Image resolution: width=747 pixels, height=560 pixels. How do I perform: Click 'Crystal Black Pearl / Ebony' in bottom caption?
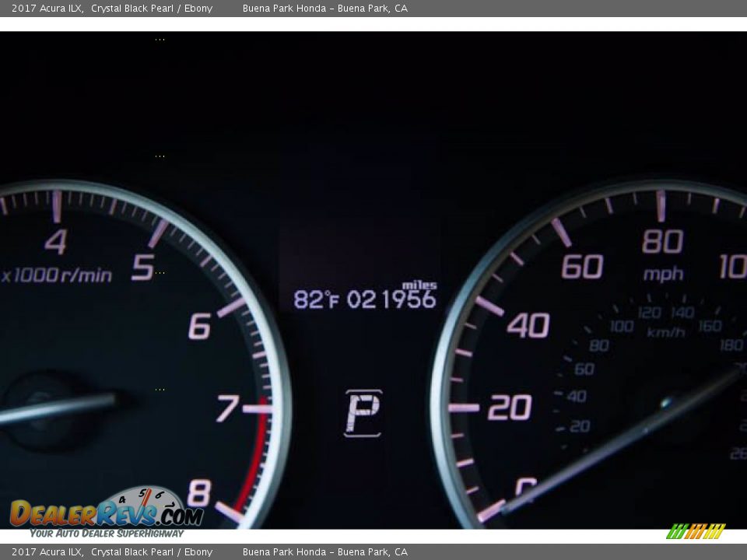(x=152, y=552)
